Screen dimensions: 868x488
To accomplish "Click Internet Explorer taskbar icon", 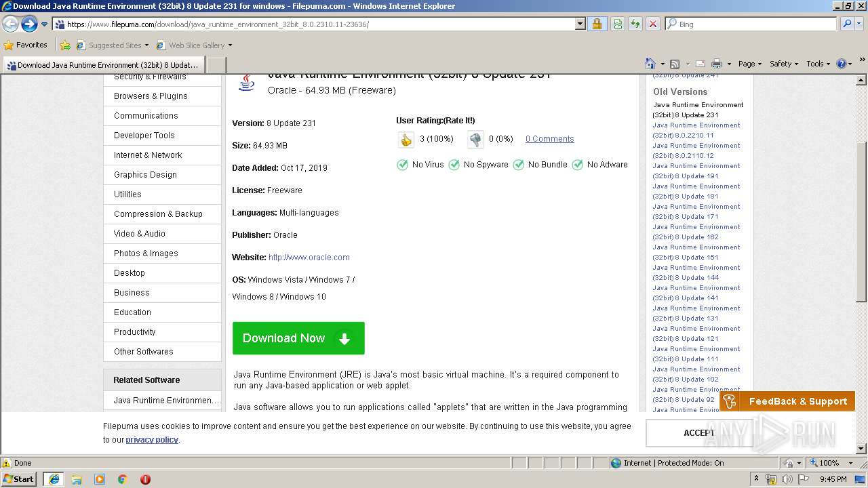I will pyautogui.click(x=54, y=479).
